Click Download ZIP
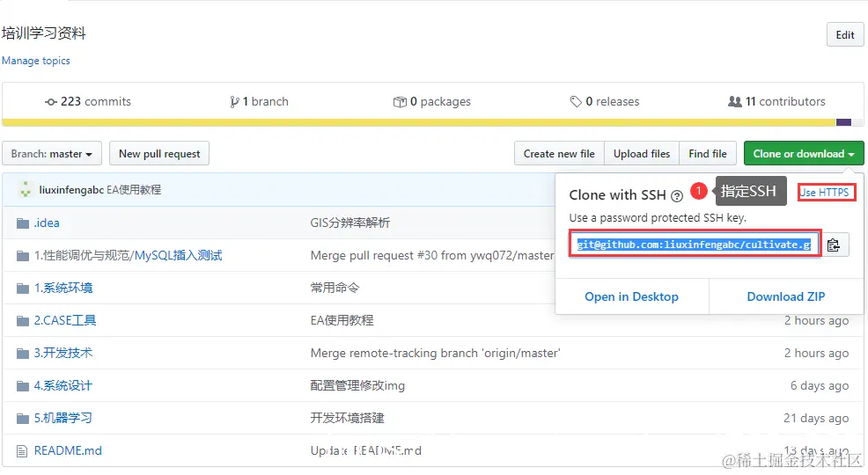Screen dimensions: 868x475 point(786,297)
